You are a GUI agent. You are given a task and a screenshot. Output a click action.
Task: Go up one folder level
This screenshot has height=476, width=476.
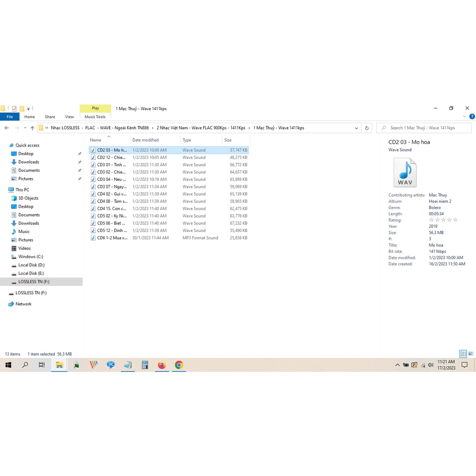[33, 128]
